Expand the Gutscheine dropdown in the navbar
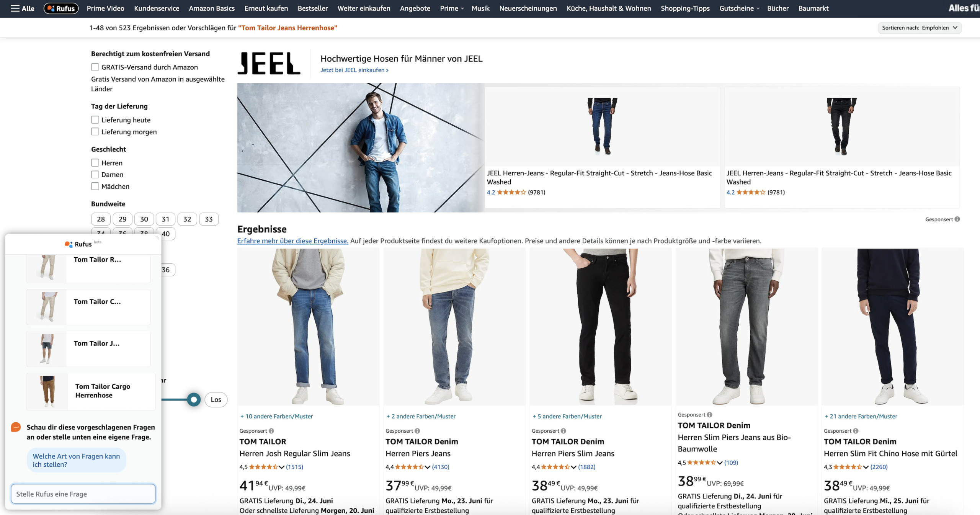Screen dimensions: 980x515 point(739,8)
